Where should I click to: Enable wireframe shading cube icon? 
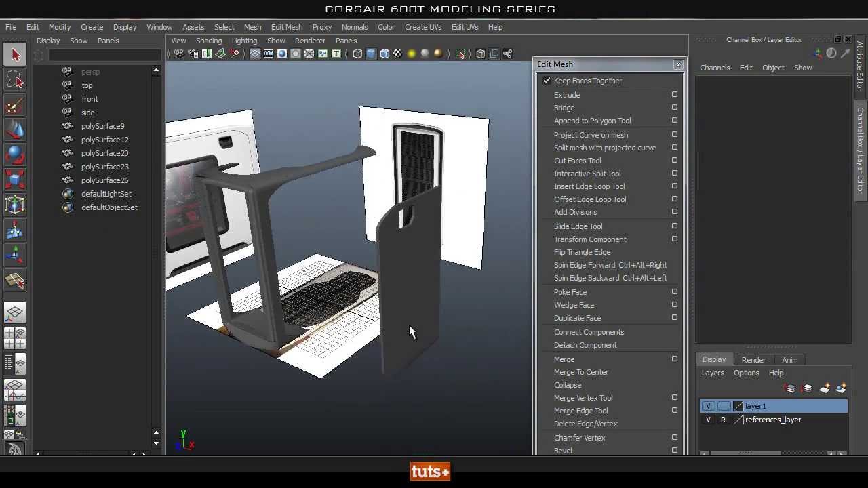(357, 54)
